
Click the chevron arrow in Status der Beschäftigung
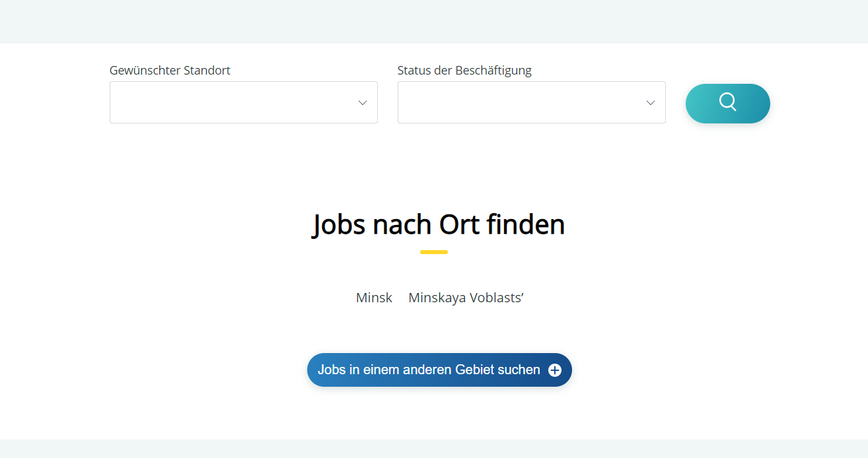[650, 103]
